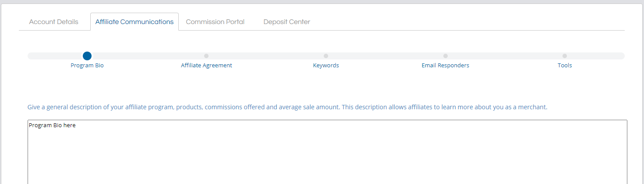Open the Affiliate Agreement step label

point(206,66)
